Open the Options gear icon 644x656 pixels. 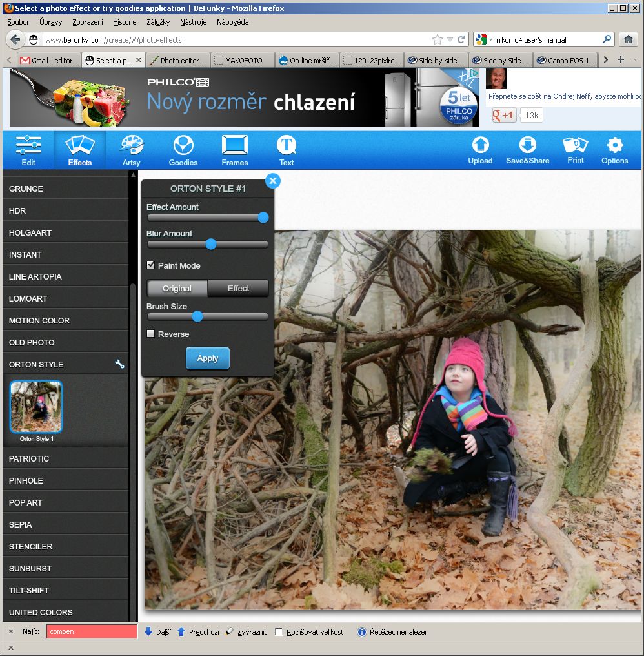tap(614, 145)
